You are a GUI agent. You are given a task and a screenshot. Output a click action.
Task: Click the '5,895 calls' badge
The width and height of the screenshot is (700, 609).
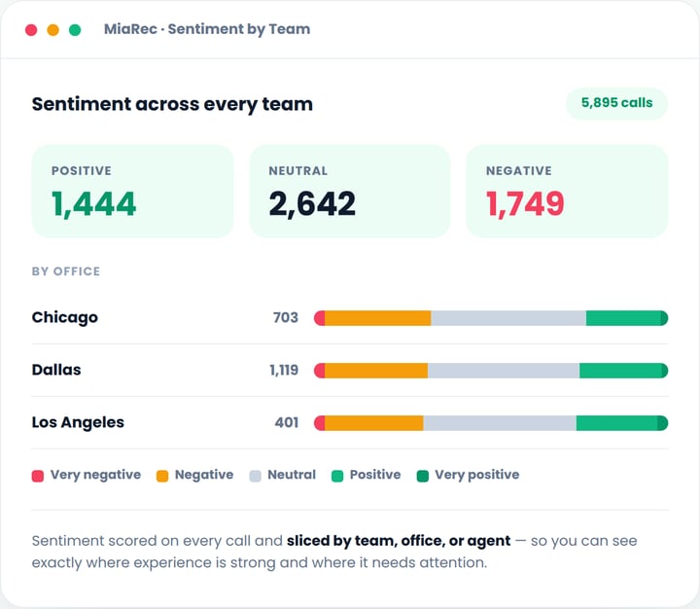coord(616,103)
